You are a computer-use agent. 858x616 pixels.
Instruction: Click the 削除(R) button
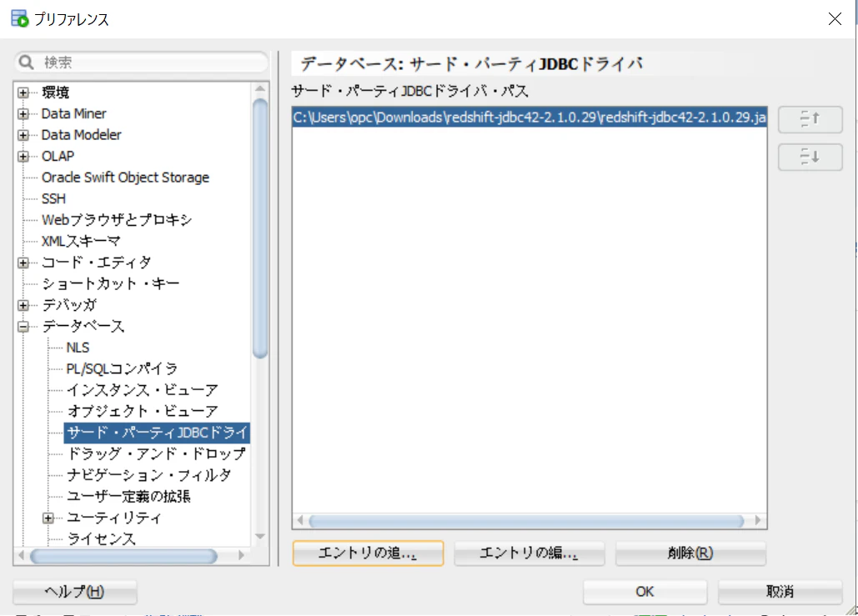[x=690, y=553]
